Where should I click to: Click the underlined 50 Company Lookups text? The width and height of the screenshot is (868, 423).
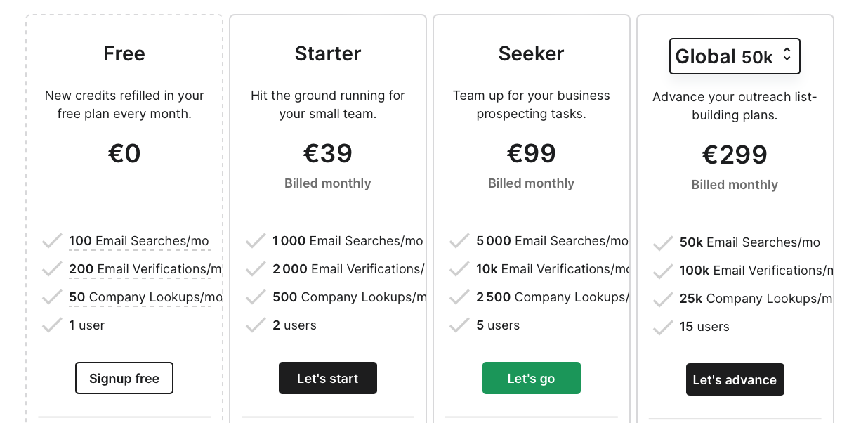(145, 297)
